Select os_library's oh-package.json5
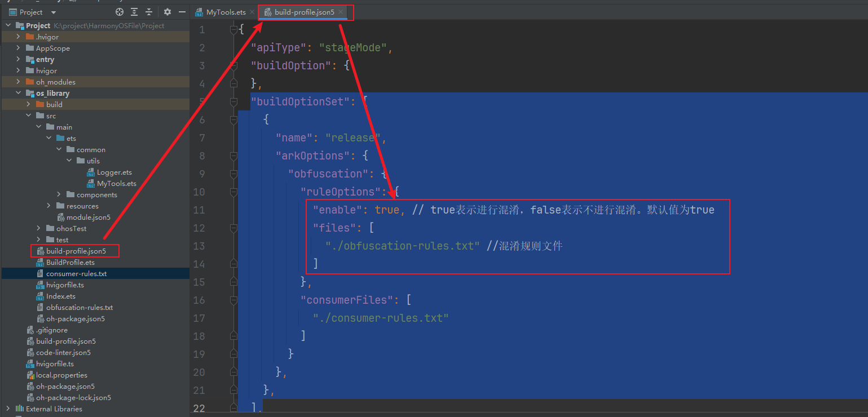This screenshot has height=417, width=868. [75, 318]
